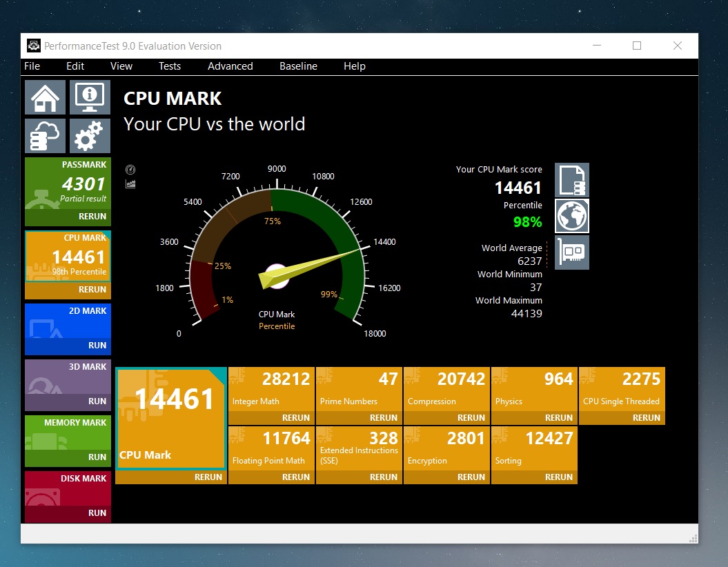The width and height of the screenshot is (728, 567).
Task: Open the Tests menu
Action: (170, 66)
